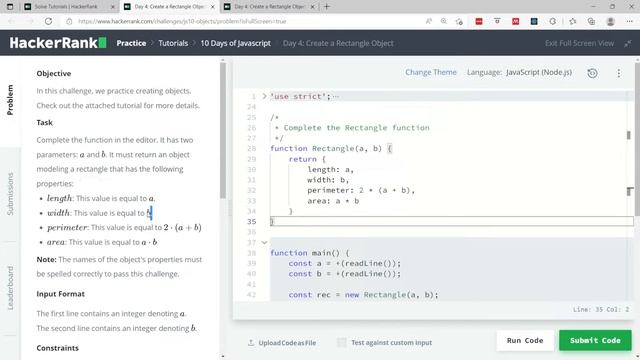Click the 'function main() {' code line
This screenshot has width=640, height=360.
[310, 253]
